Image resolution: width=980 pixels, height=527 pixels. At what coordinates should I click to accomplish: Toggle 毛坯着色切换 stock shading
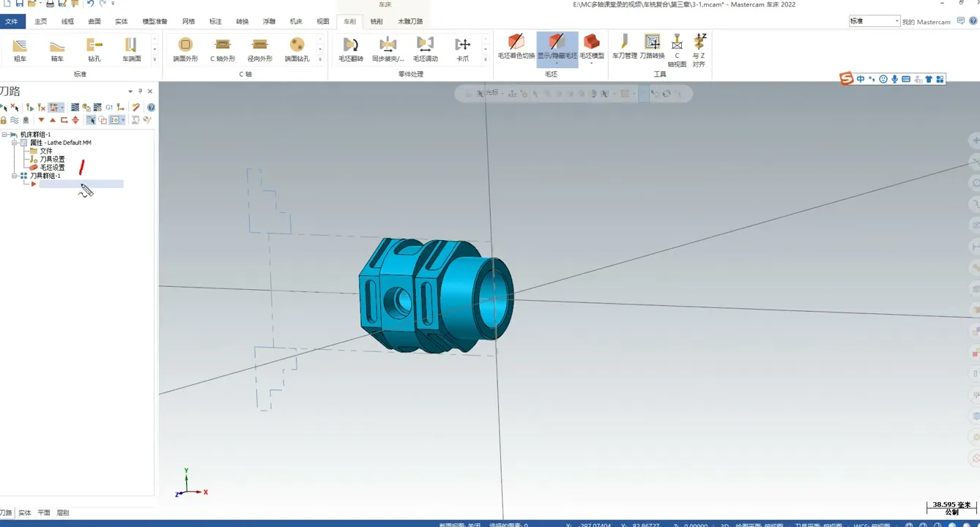coord(516,45)
